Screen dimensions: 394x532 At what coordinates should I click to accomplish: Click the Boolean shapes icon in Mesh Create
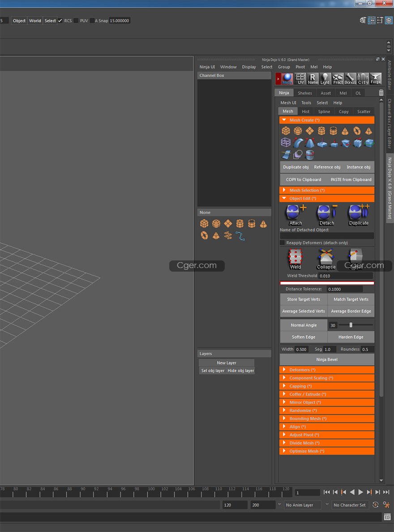click(298, 155)
